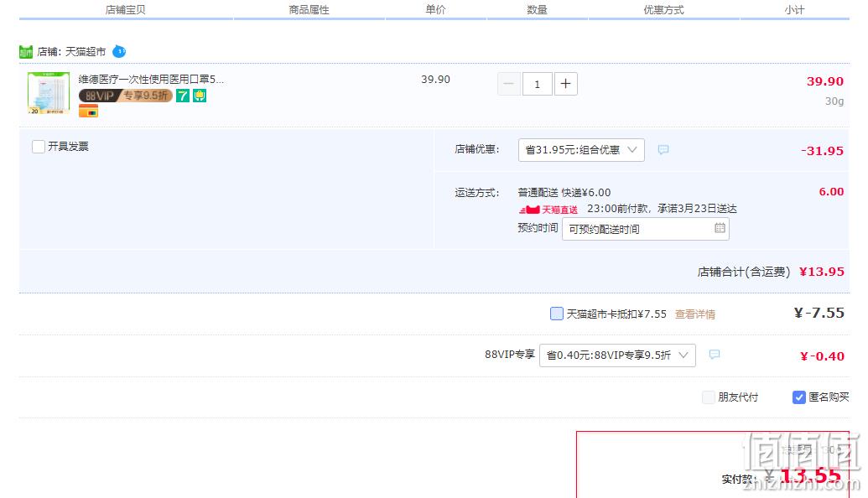Click the 店铺宝贝 column header
This screenshot has width=868, height=498.
[126, 10]
